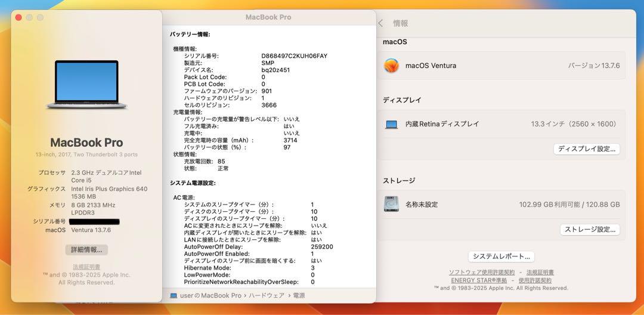This screenshot has height=315, width=644.
Task: Click memory text 8 GB 2133 MHz
Action: pos(93,205)
